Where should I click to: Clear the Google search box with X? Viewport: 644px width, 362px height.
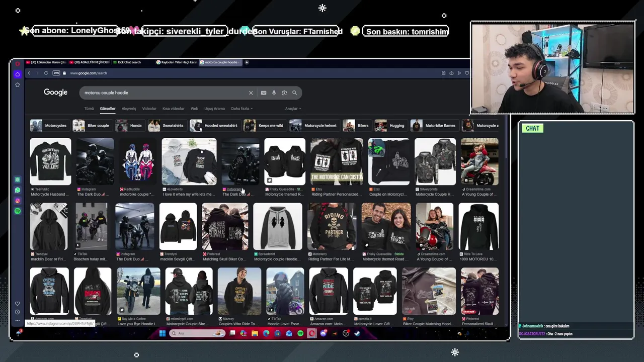251,93
